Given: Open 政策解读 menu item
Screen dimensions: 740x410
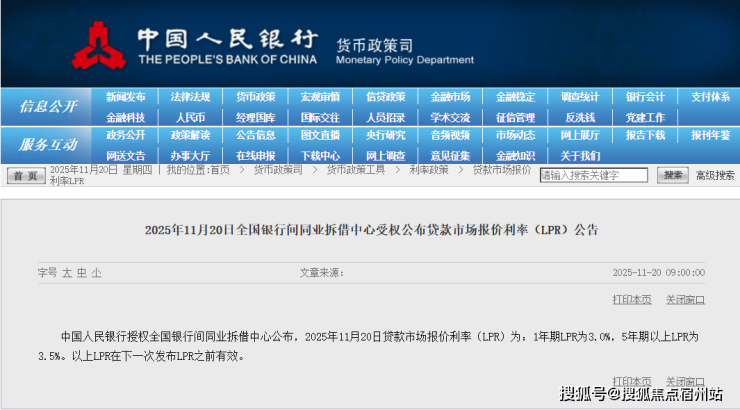Looking at the screenshot, I should click(190, 135).
